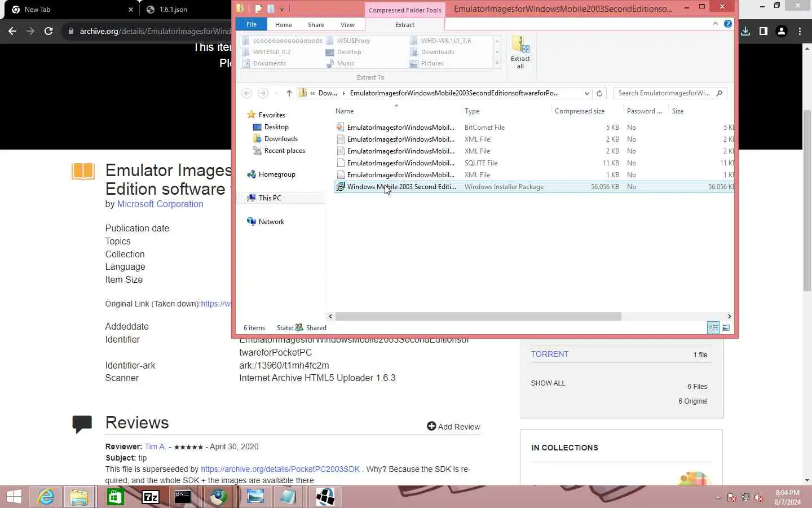Click the TORRENT download link
Viewport: 812px width, 508px height.
coord(550,354)
